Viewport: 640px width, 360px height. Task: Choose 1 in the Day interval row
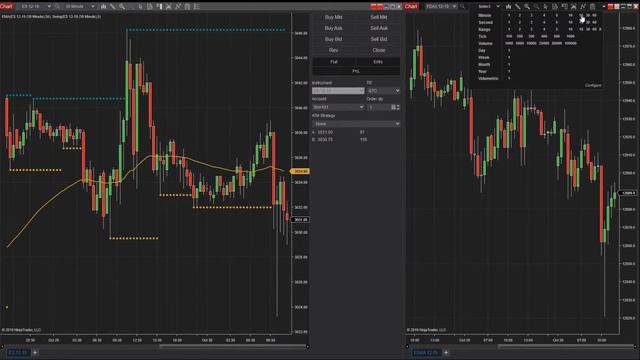pyautogui.click(x=509, y=51)
